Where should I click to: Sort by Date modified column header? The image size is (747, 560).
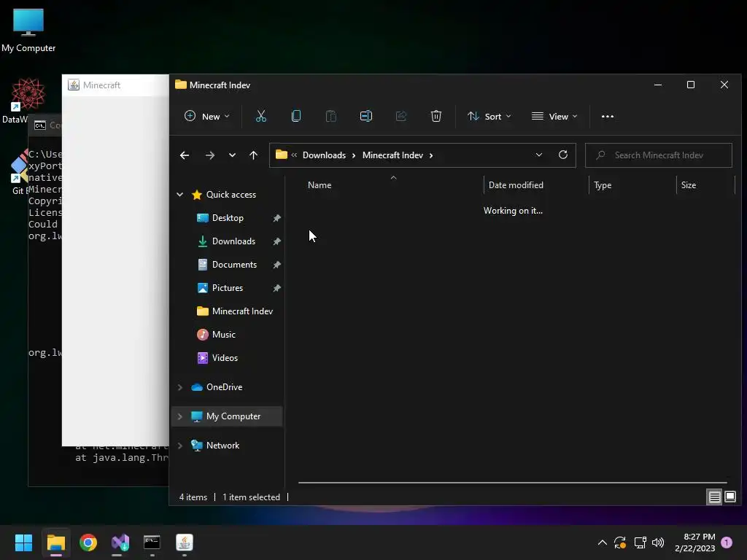coord(536,184)
